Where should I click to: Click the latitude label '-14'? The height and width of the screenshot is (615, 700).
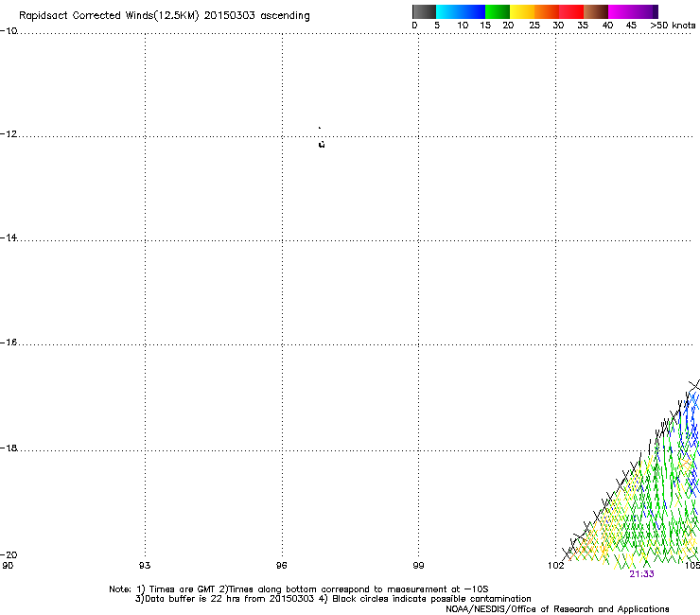tap(9, 238)
